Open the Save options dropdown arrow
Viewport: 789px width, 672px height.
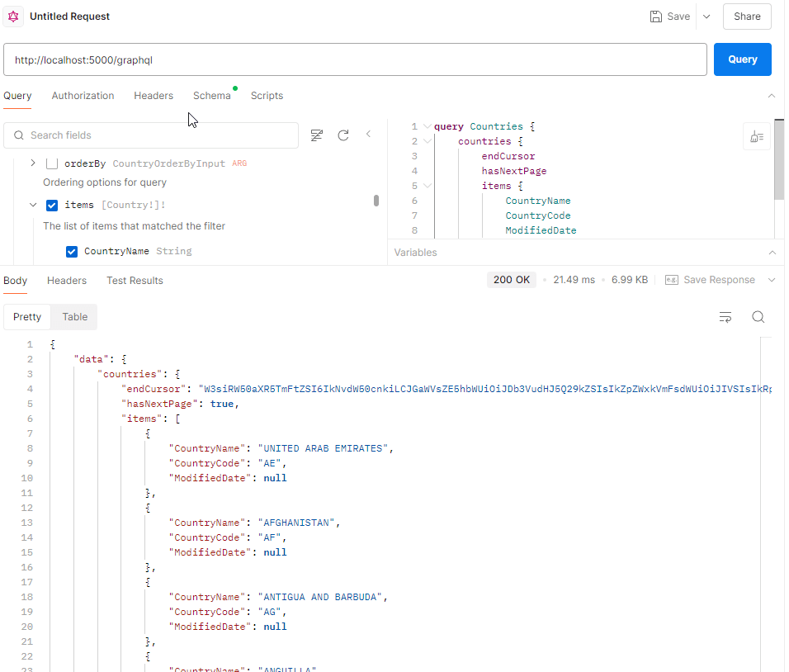706,17
